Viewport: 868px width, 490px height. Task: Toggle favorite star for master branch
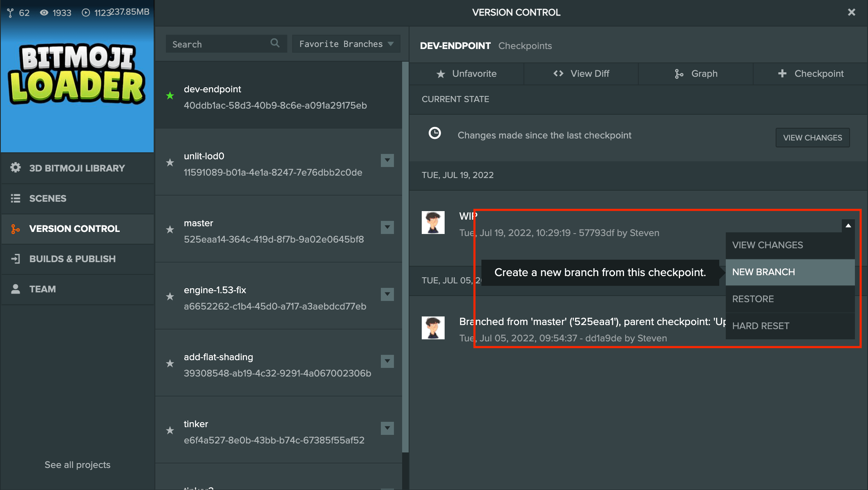[170, 230]
